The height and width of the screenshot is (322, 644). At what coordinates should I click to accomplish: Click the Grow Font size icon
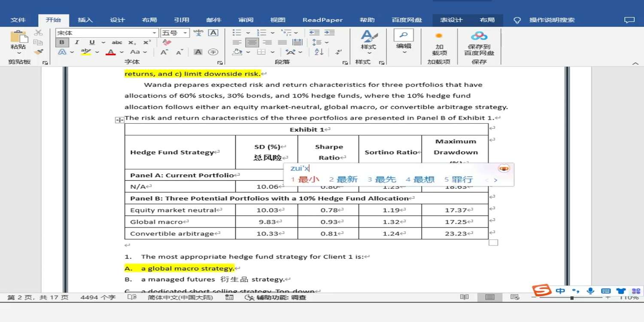(164, 52)
